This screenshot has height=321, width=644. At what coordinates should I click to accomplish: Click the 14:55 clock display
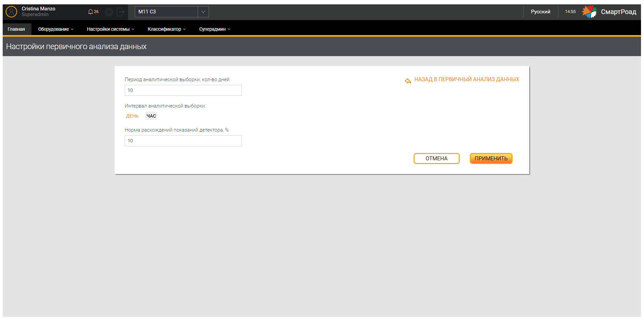click(x=570, y=12)
